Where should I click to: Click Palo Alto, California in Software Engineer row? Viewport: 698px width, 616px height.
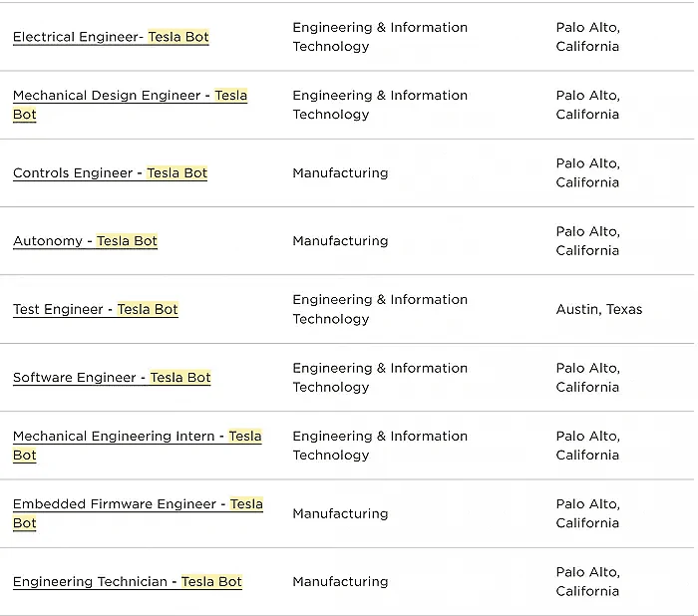[588, 378]
